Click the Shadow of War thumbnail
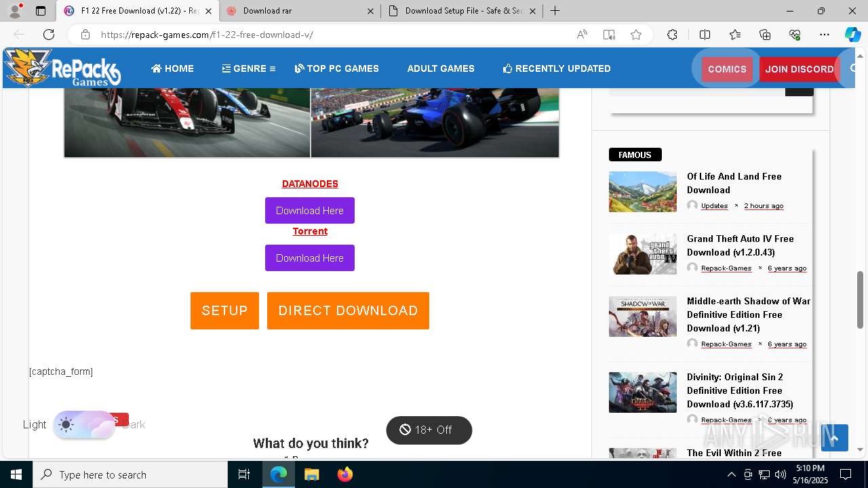 click(x=643, y=317)
